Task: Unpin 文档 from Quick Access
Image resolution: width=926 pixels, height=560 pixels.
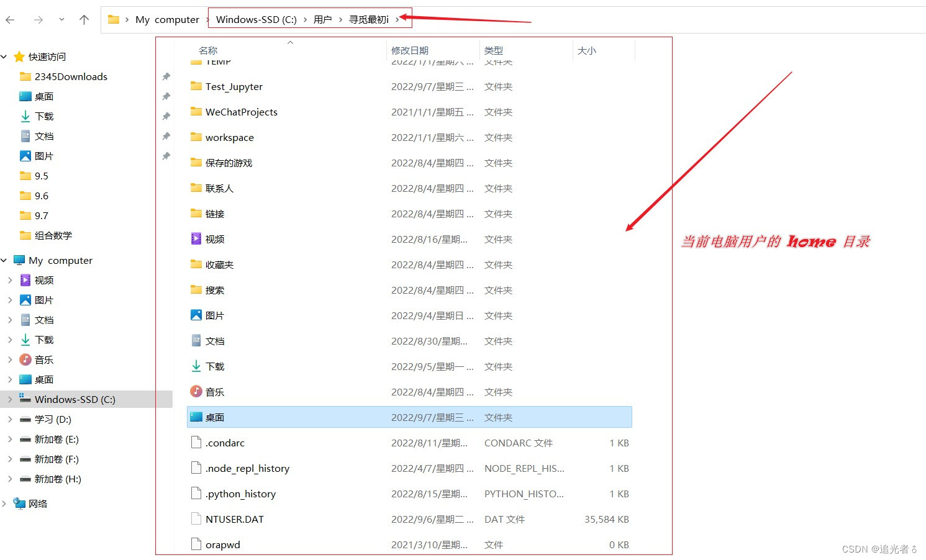Action: (165, 136)
